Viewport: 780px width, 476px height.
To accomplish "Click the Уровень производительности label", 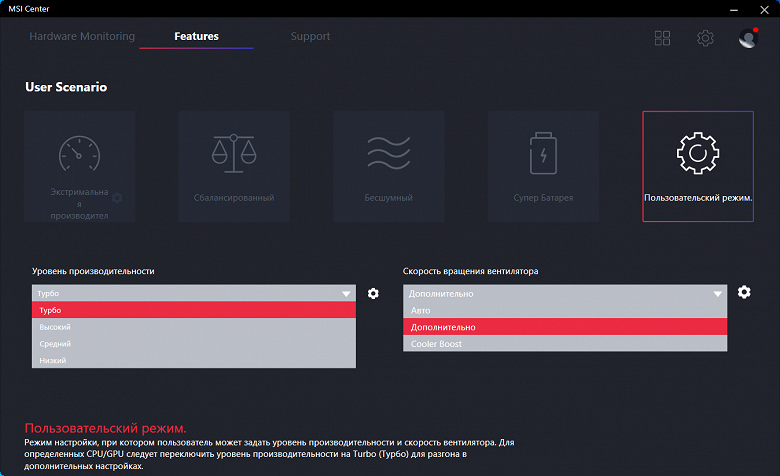I will point(93,271).
